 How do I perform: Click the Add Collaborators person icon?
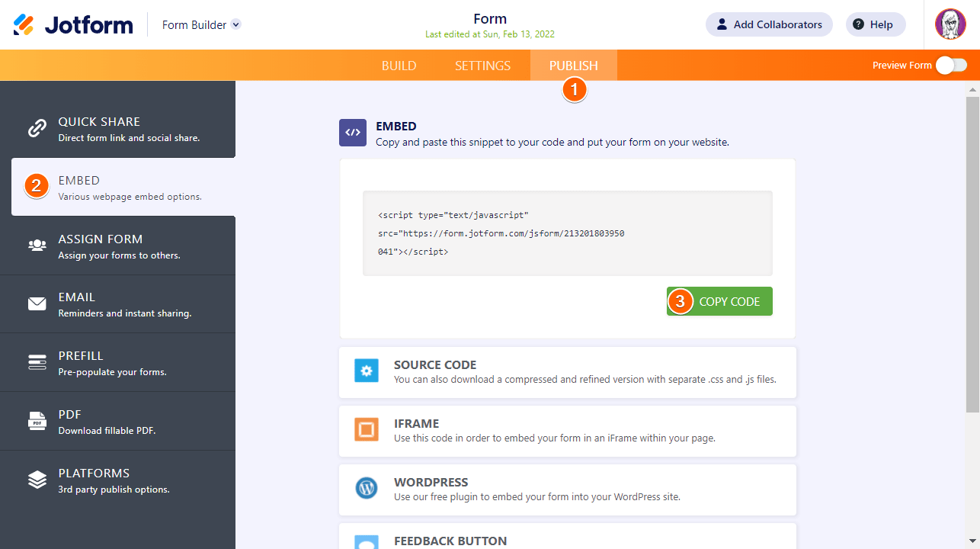click(x=722, y=24)
